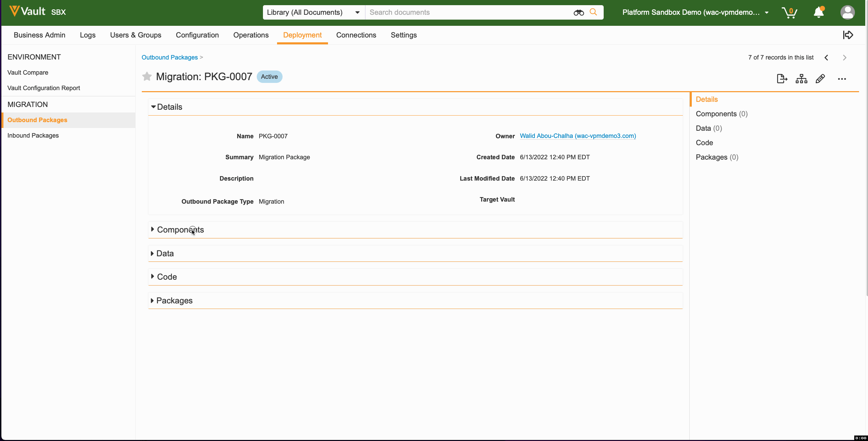Go to previous record arrow

click(x=826, y=57)
